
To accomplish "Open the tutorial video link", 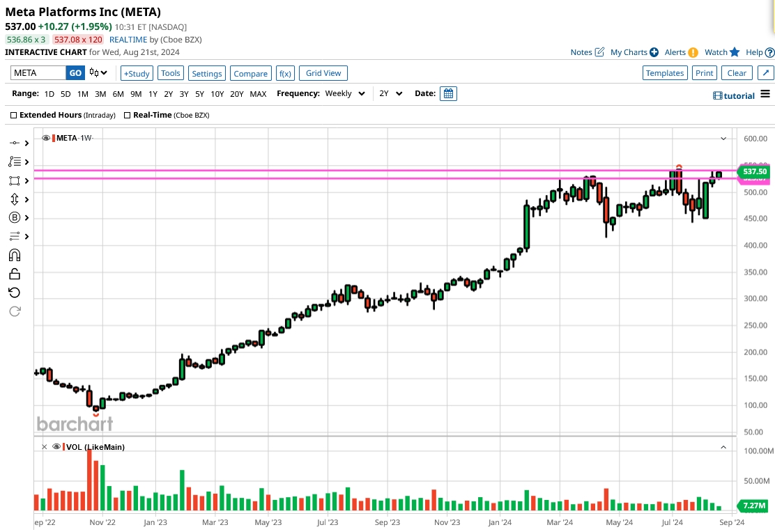I will coord(733,96).
